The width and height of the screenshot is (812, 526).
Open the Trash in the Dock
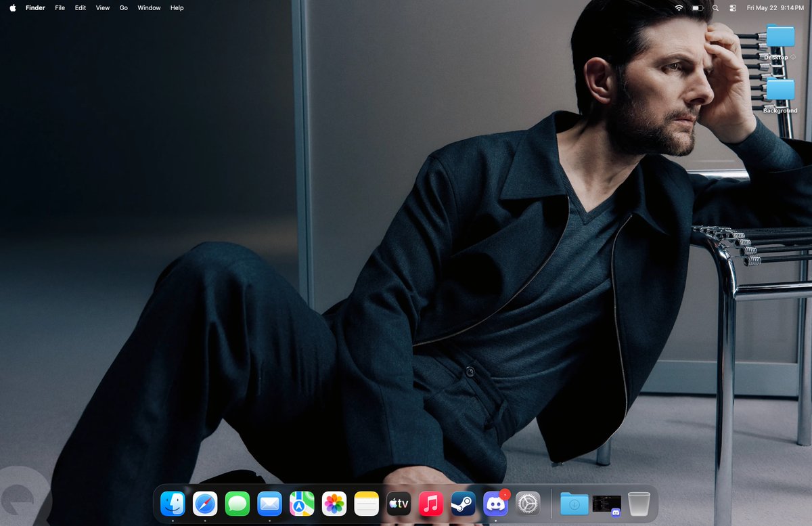pos(639,504)
